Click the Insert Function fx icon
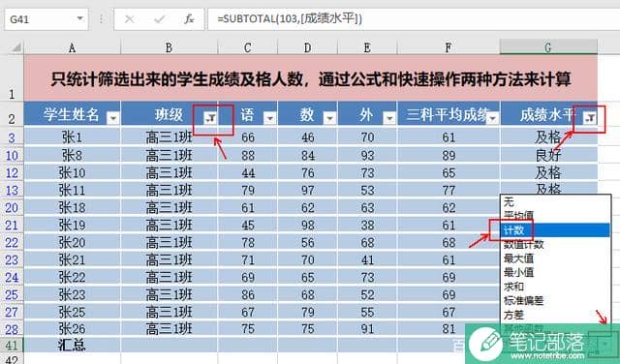 (189, 19)
